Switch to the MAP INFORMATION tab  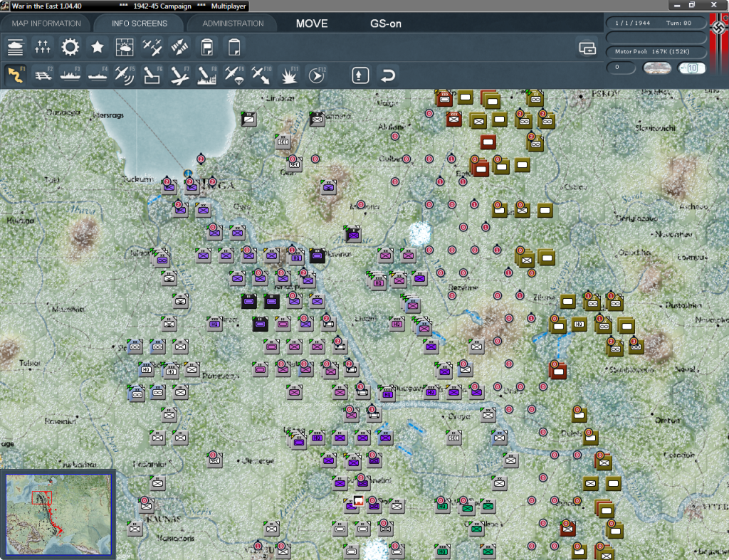(x=46, y=23)
